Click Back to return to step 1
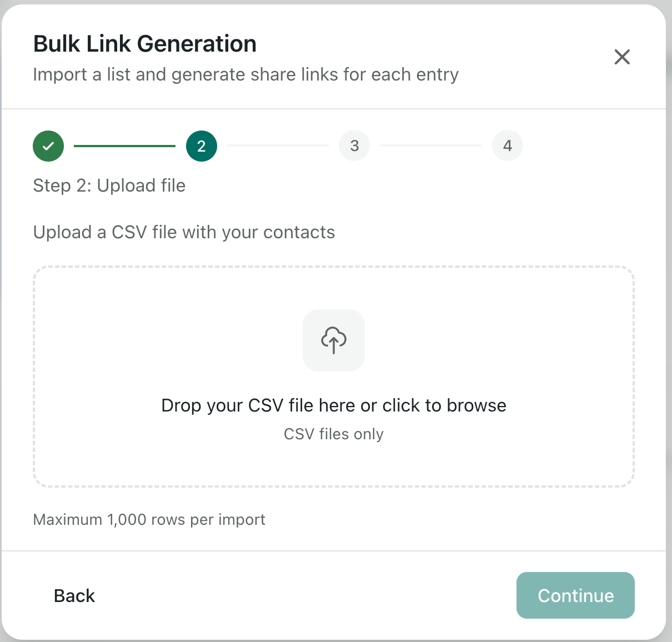 (x=74, y=595)
